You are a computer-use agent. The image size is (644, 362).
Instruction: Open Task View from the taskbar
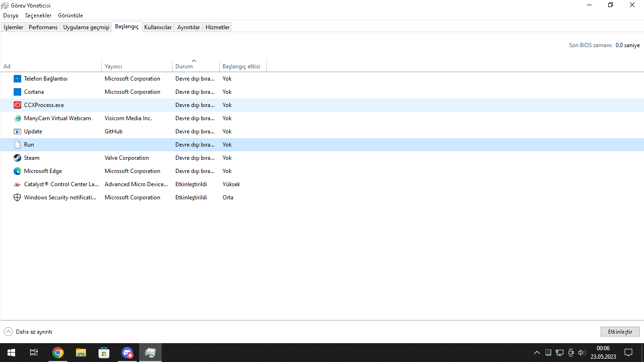tap(34, 353)
